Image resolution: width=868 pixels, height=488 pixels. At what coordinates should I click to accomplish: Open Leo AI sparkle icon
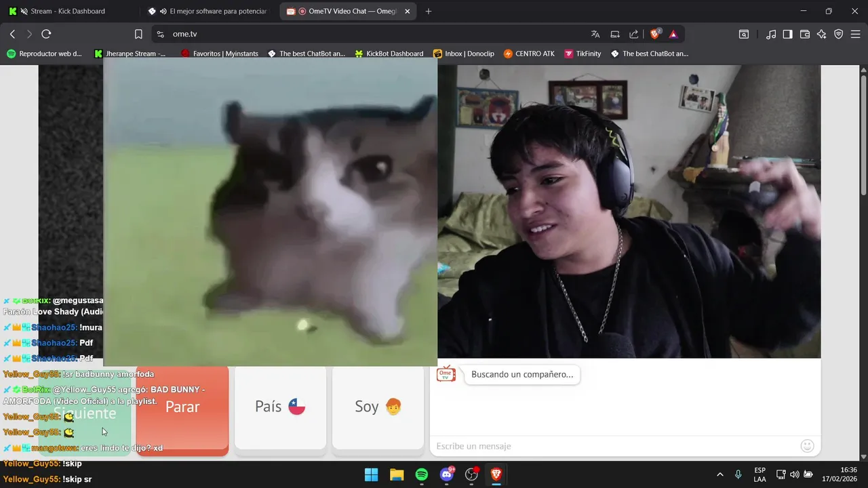click(822, 34)
